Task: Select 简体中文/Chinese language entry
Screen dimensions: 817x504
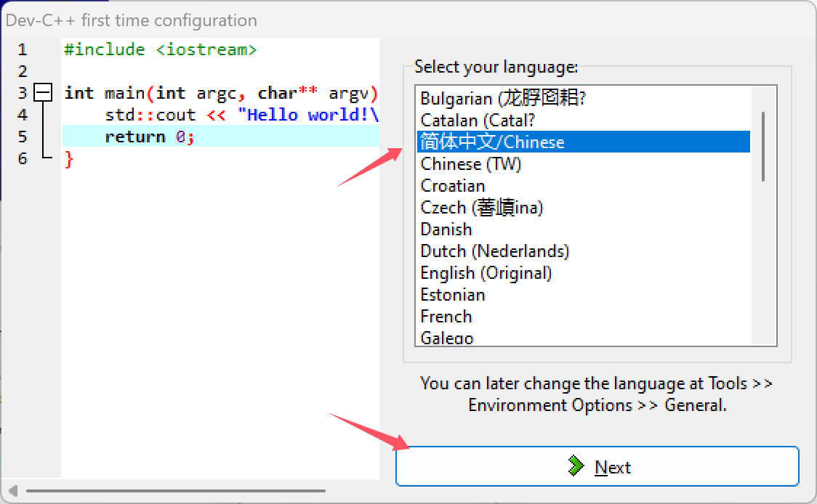Action: click(x=584, y=142)
